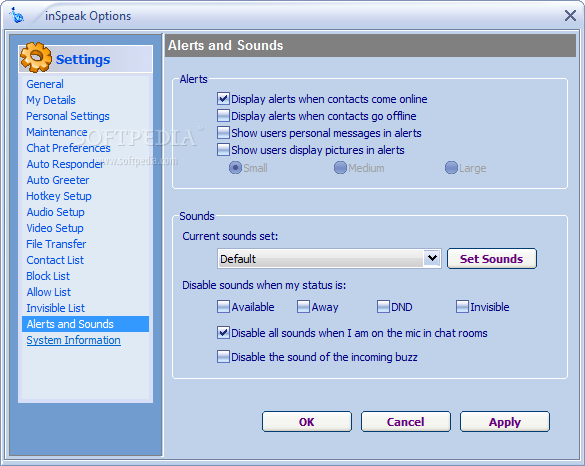Screen dimensions: 585x466
Task: Select the Large picture size radio button
Action: click(x=451, y=168)
